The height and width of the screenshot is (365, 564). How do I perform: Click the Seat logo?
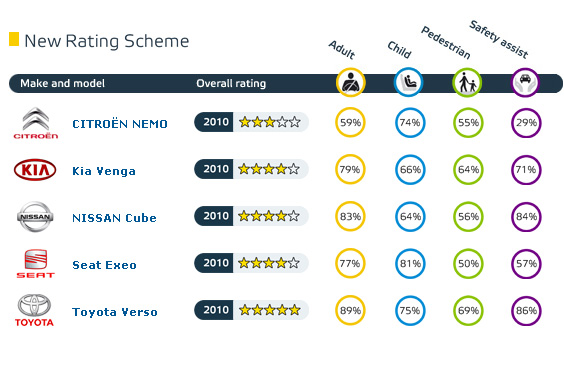[x=35, y=264]
